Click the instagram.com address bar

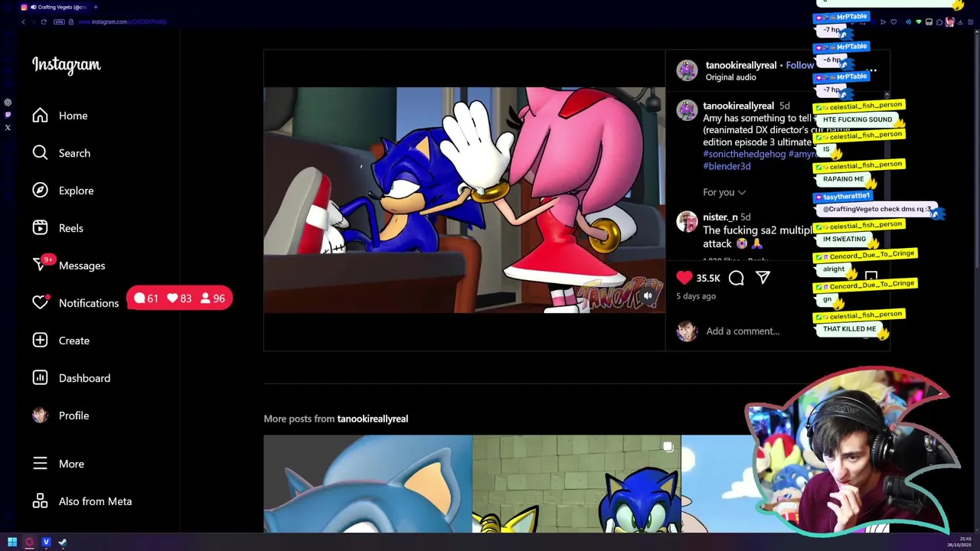122,21
